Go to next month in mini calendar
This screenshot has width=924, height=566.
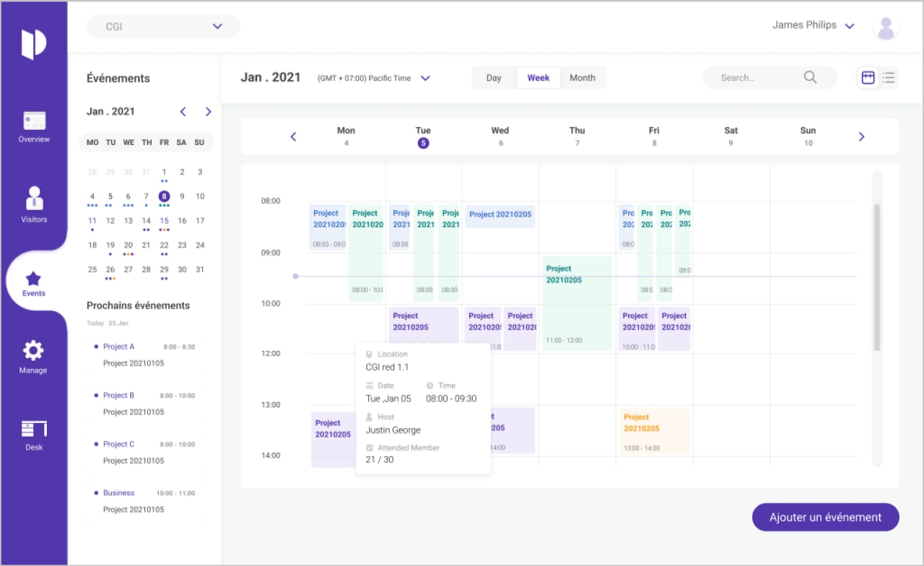[x=208, y=112]
